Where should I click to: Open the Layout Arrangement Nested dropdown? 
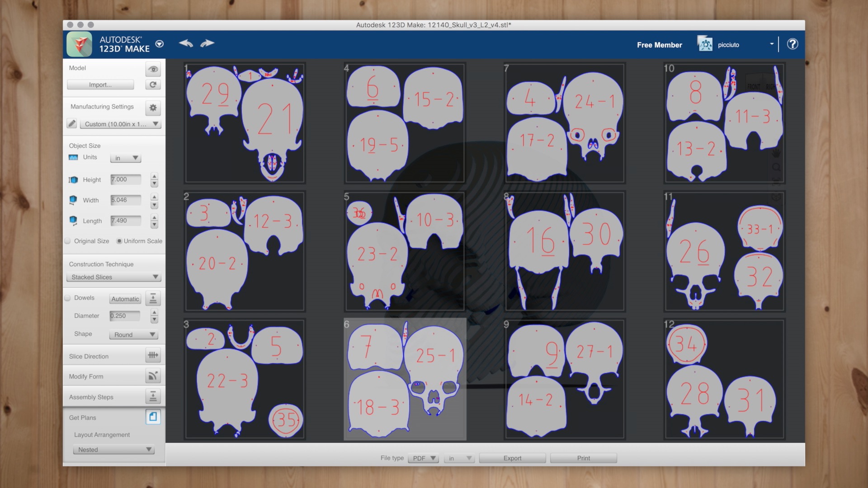pyautogui.click(x=114, y=450)
